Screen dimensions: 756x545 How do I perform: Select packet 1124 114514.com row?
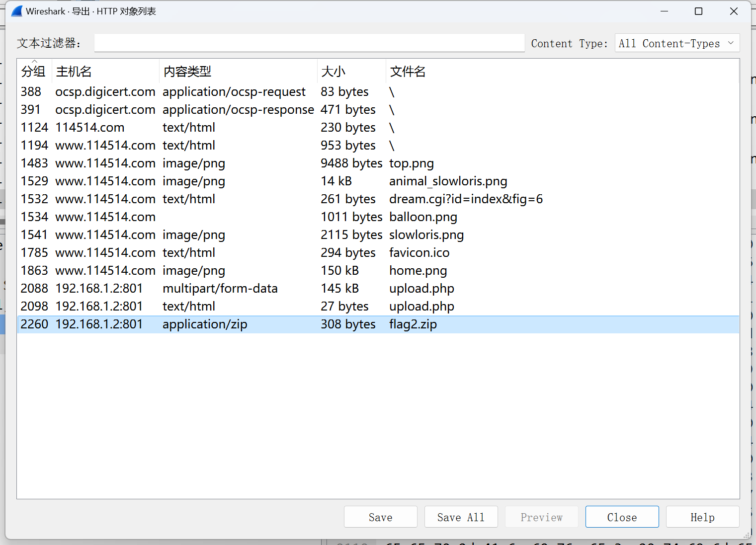click(x=378, y=128)
